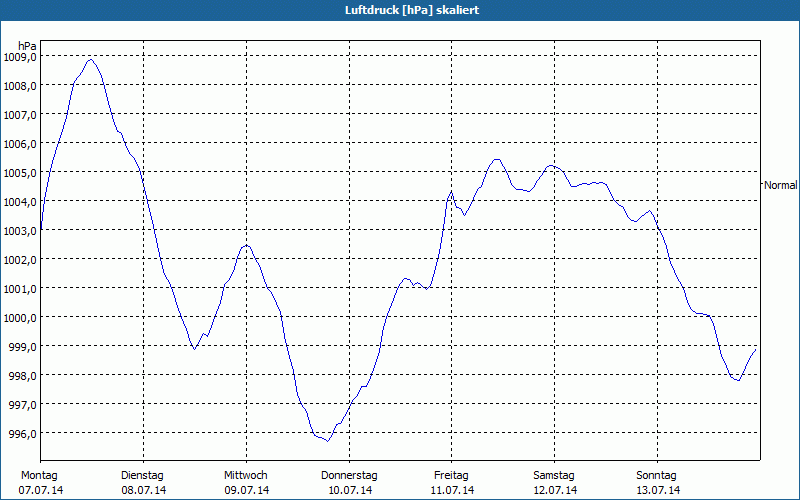Click the 1008,0 axis value
Viewport: 800px width, 500px height.
tap(20, 86)
